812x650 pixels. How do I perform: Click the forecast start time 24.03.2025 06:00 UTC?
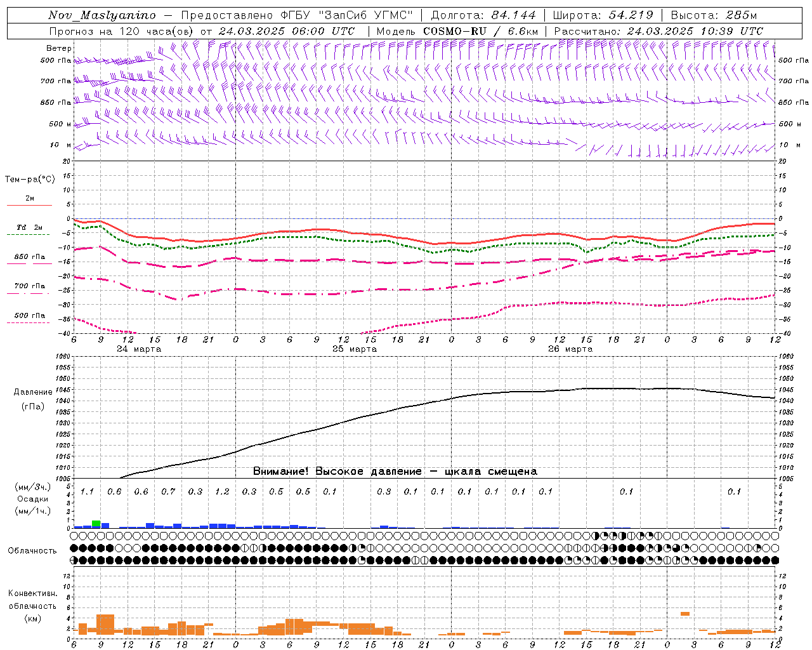click(287, 31)
